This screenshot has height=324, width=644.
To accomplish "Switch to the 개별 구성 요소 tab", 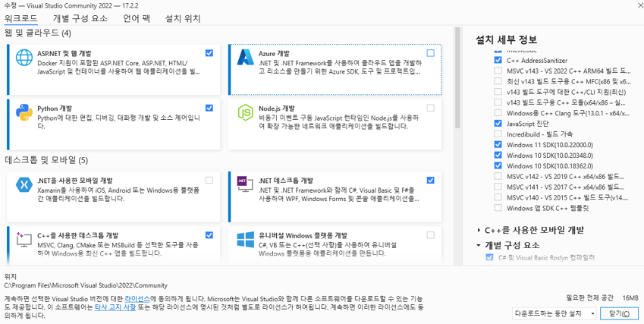I will tap(80, 18).
